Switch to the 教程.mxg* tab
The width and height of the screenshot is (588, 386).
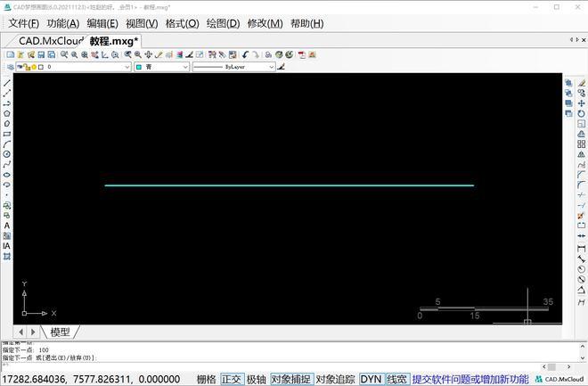click(114, 41)
